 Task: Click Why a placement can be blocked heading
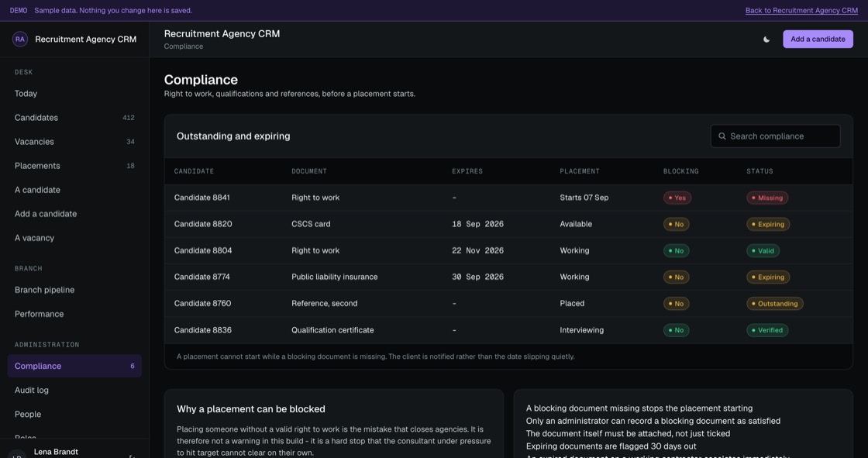(x=251, y=409)
